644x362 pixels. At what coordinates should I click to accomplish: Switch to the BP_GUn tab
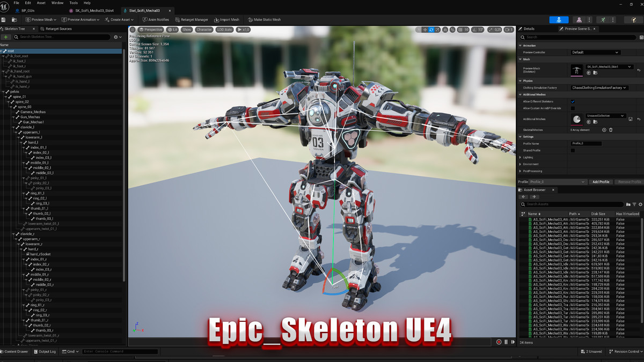[28, 11]
